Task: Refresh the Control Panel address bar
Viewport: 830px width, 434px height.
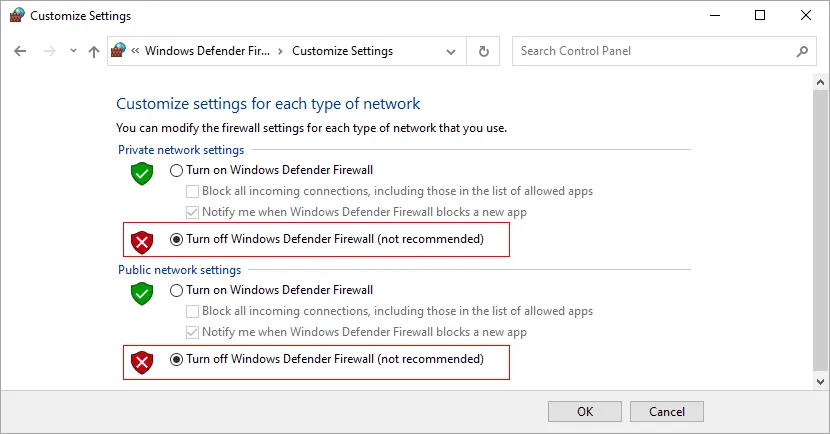Action: point(483,51)
